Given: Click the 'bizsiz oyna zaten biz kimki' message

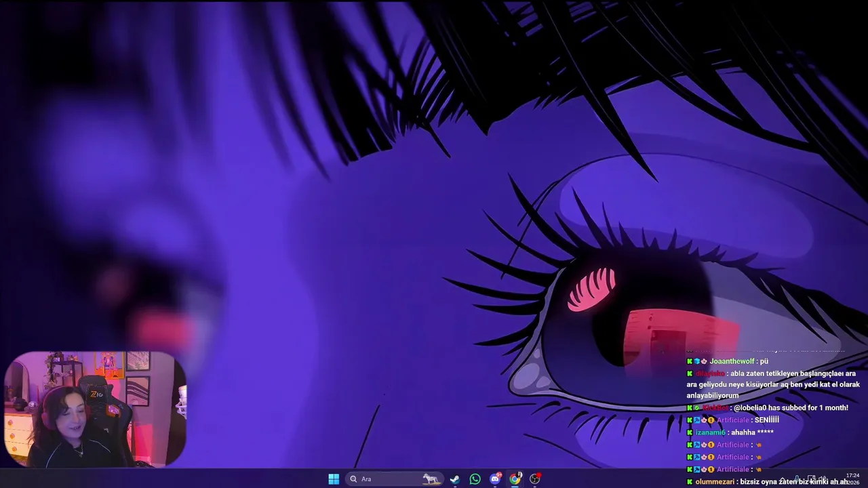Looking at the screenshot, I should (794, 481).
